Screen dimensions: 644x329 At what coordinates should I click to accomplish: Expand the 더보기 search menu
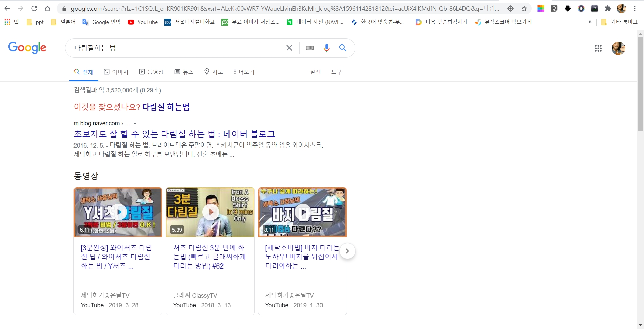tap(244, 72)
